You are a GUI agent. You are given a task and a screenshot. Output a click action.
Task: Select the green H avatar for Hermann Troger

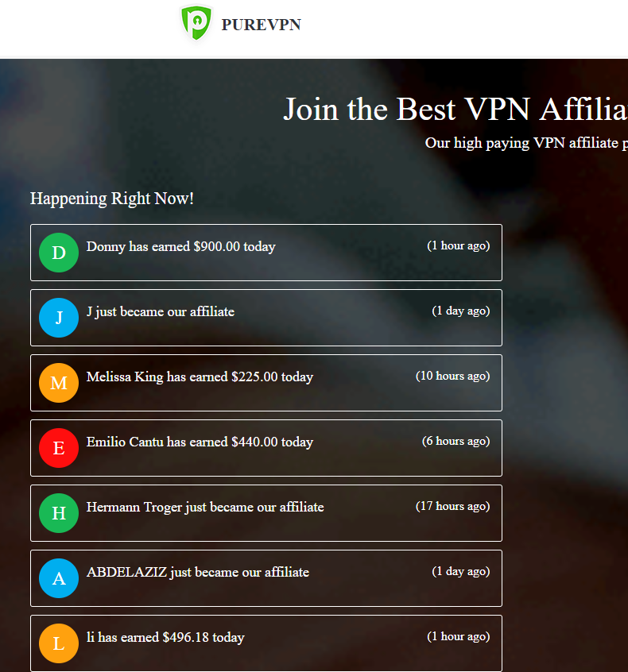coord(59,513)
